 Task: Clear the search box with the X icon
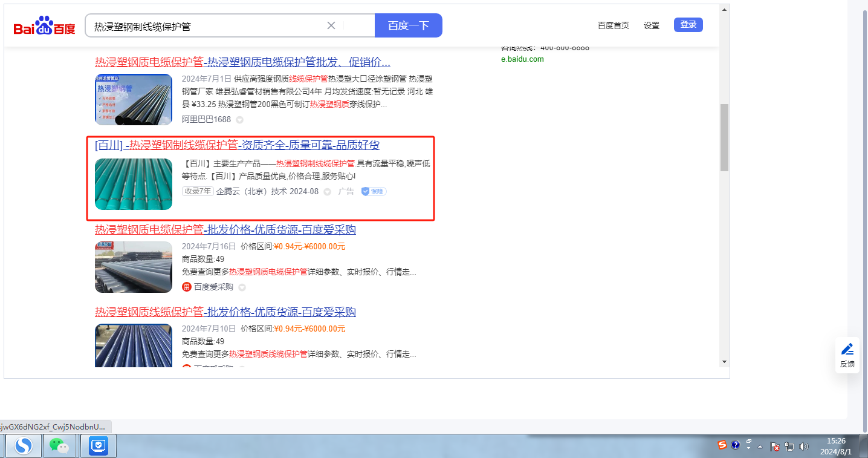pyautogui.click(x=331, y=25)
